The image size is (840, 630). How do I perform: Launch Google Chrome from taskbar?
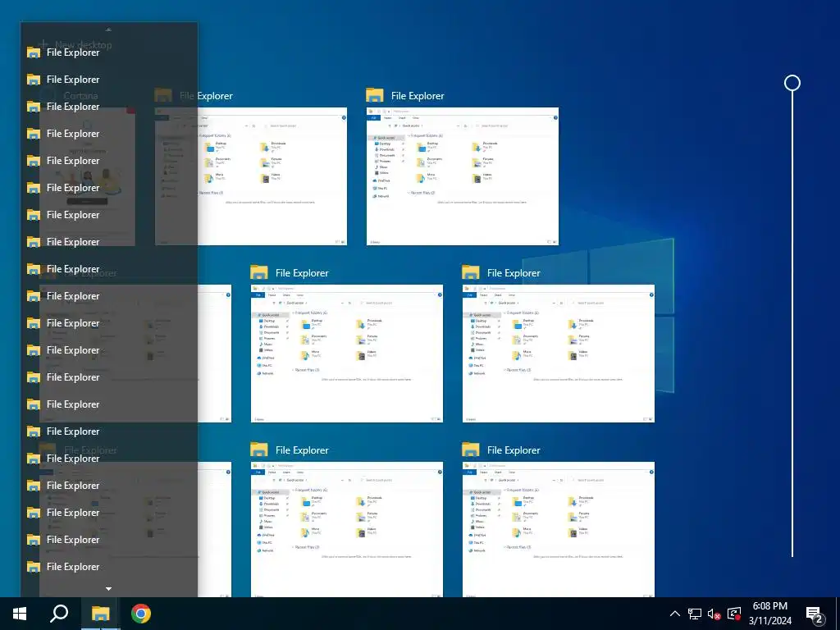pos(141,614)
